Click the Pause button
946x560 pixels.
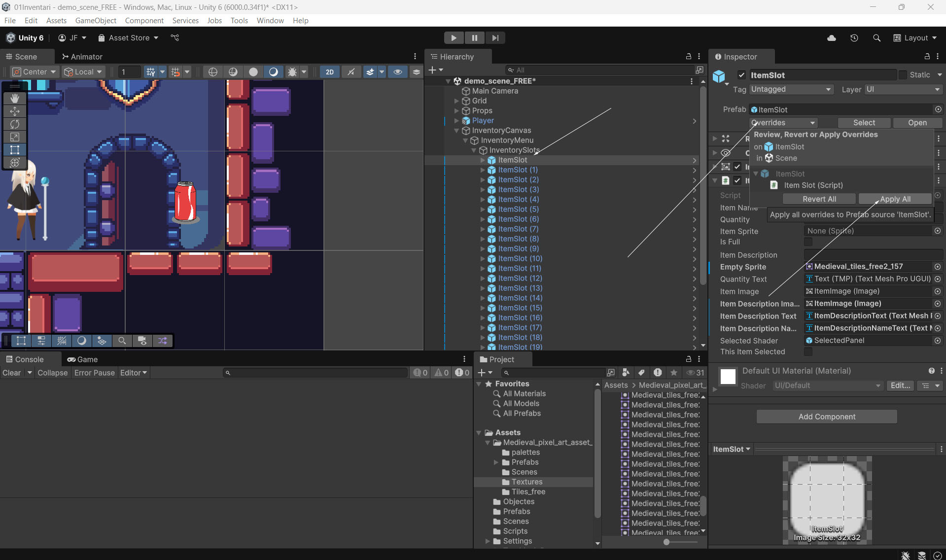[474, 38]
